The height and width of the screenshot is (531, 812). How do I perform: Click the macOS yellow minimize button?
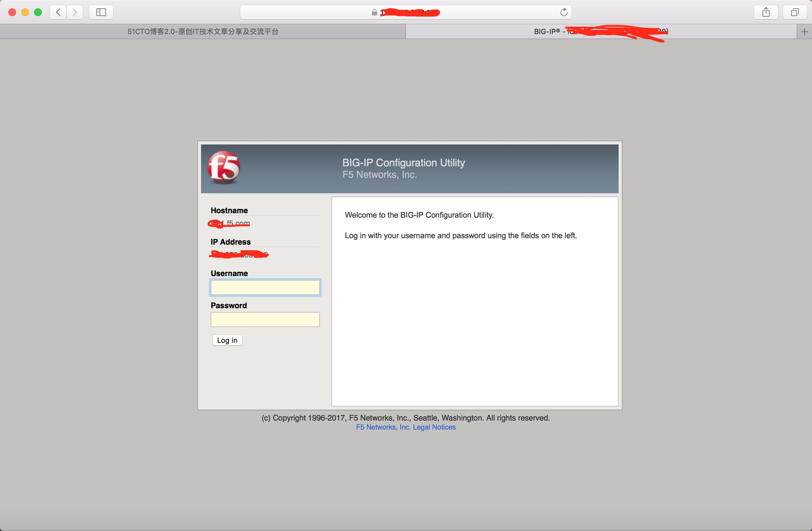(22, 11)
